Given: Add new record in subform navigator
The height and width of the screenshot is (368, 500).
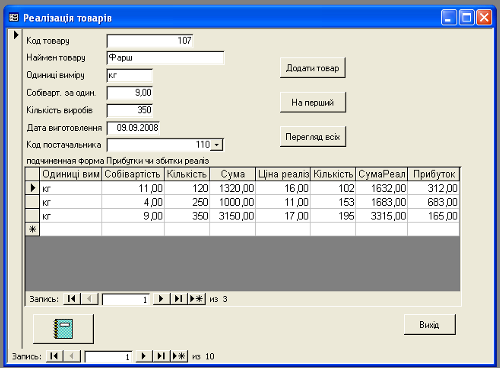Looking at the screenshot, I should pyautogui.click(x=197, y=299).
